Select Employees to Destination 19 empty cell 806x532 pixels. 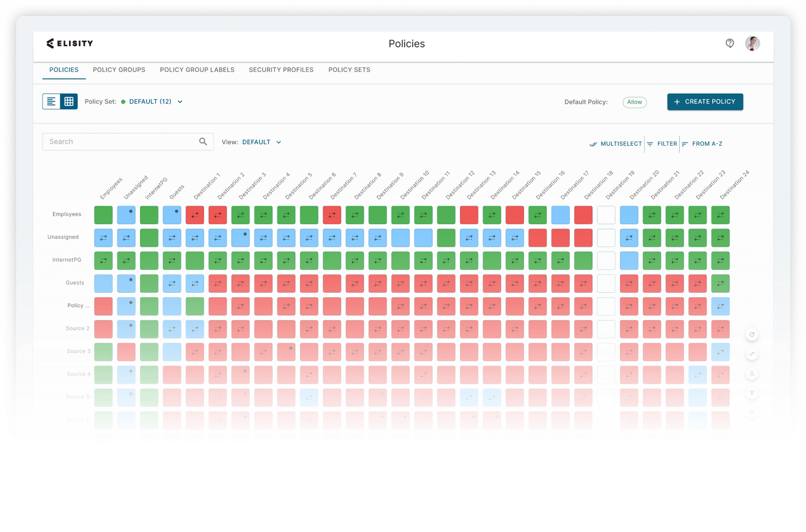(x=606, y=215)
